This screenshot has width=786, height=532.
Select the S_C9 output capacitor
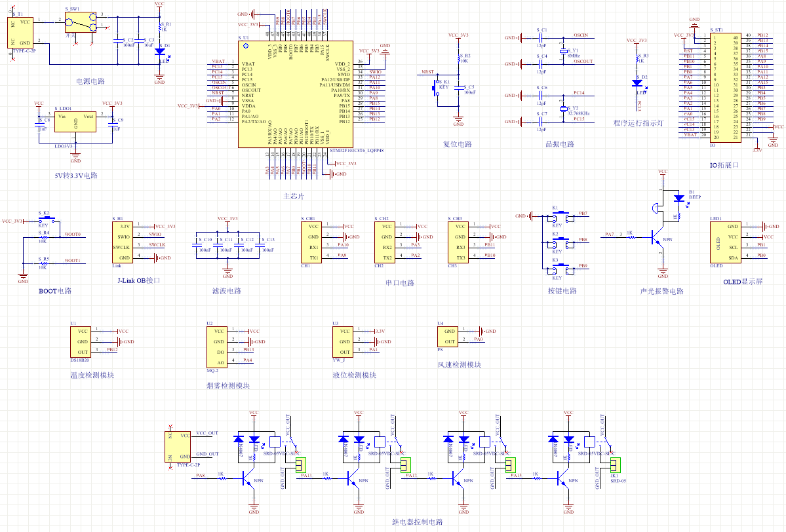tap(112, 124)
